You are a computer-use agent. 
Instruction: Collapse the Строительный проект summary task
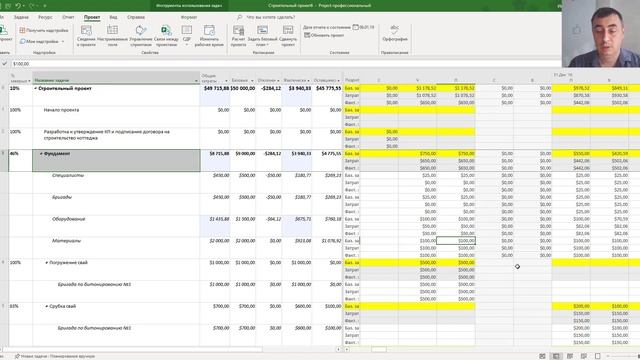(36, 88)
